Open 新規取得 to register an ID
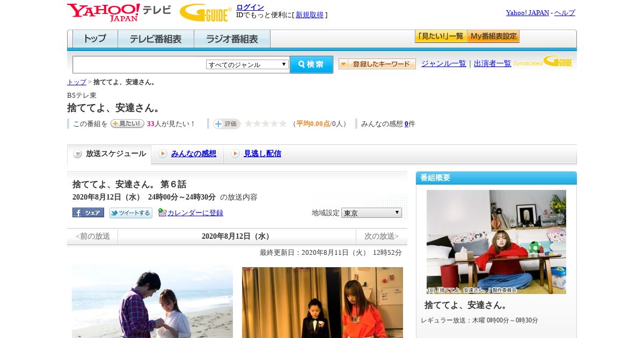 [310, 15]
